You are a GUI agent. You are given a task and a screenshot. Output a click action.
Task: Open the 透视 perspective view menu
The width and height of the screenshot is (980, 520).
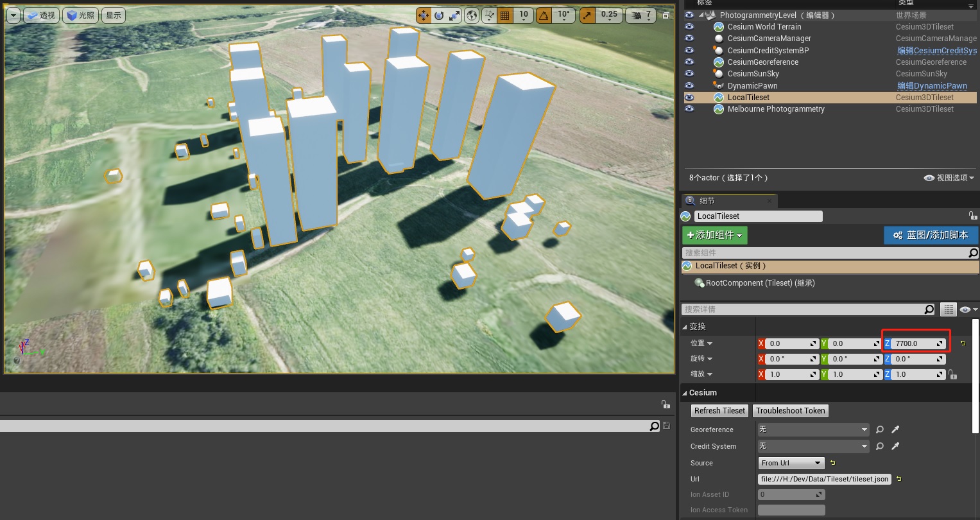[42, 15]
